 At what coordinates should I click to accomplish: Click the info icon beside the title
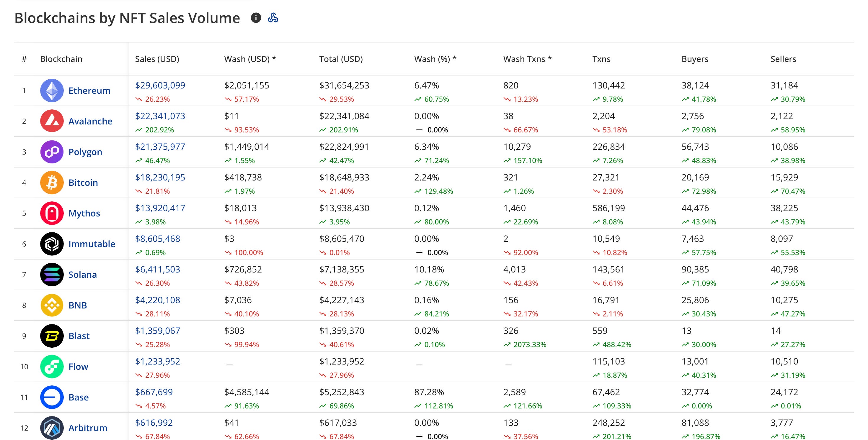pos(256,18)
